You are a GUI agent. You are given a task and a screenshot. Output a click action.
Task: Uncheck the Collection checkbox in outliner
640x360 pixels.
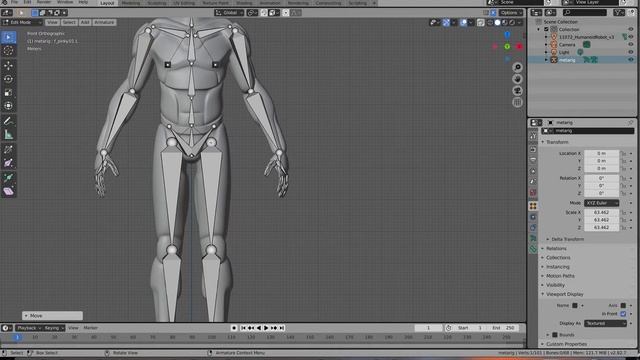click(x=546, y=29)
